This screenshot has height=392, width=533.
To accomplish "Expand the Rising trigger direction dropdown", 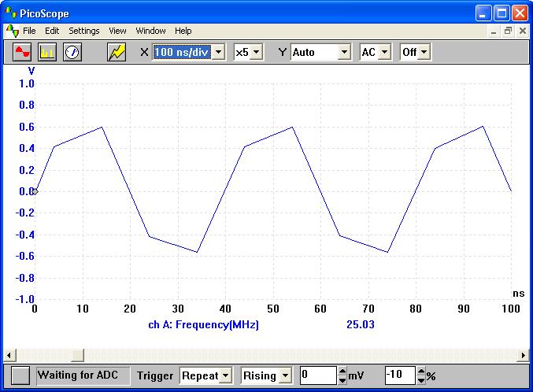I will pos(286,375).
